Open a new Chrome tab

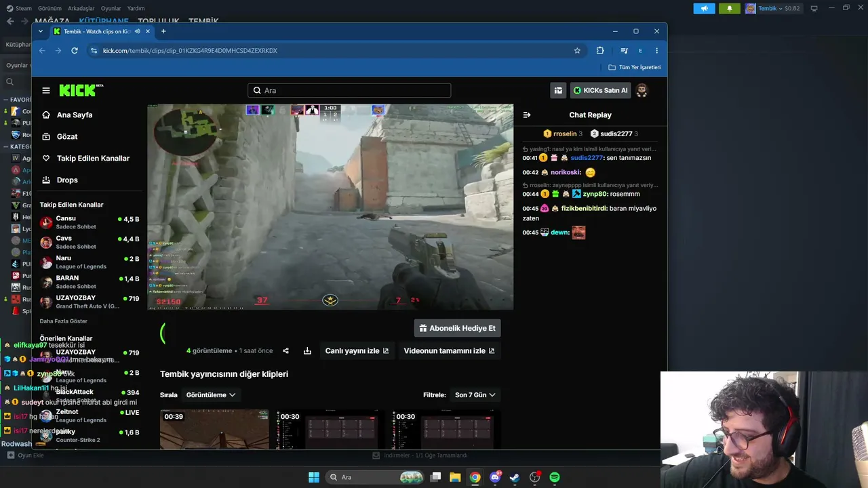click(x=163, y=31)
